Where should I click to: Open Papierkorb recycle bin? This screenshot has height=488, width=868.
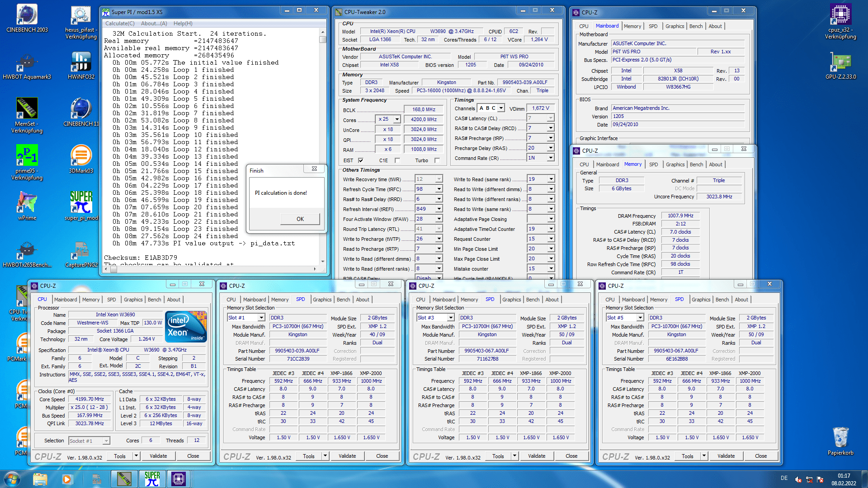click(840, 441)
